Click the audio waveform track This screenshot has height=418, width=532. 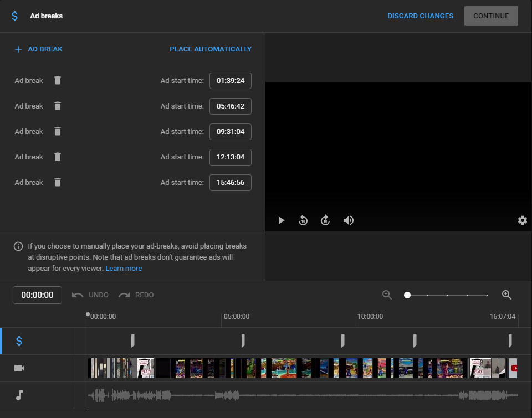(x=303, y=395)
